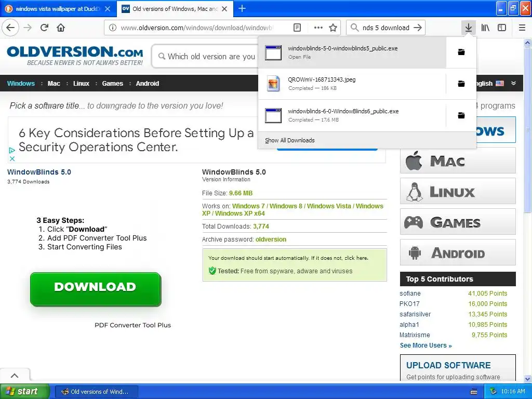Open contributor safarisilver profile
The width and height of the screenshot is (532, 399).
[x=415, y=314]
